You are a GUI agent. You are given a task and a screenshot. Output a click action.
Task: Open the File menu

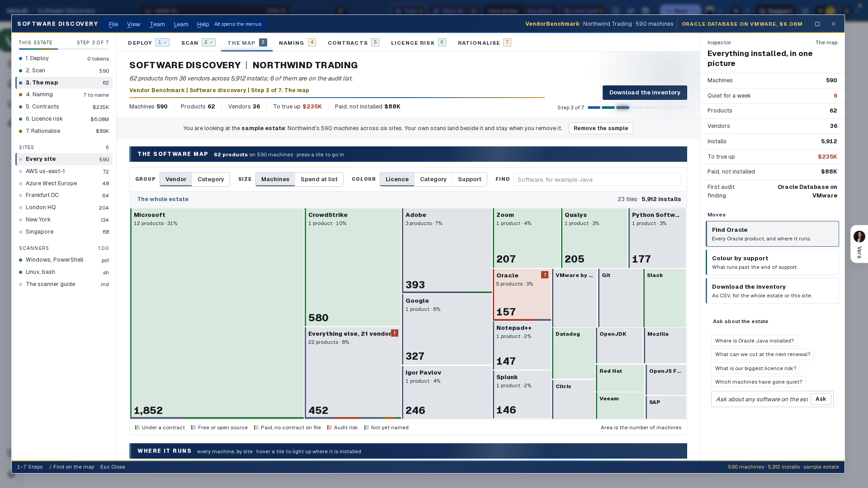coord(113,24)
